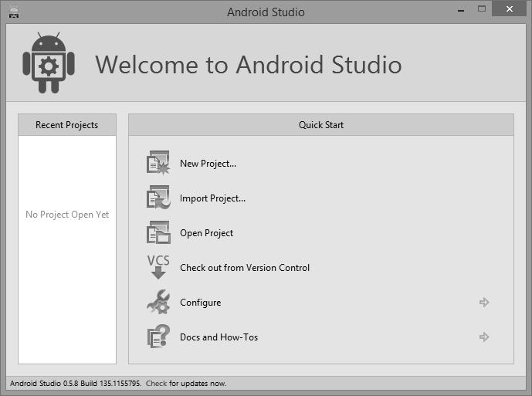Click the Docs and How-Tos question icon

point(158,337)
